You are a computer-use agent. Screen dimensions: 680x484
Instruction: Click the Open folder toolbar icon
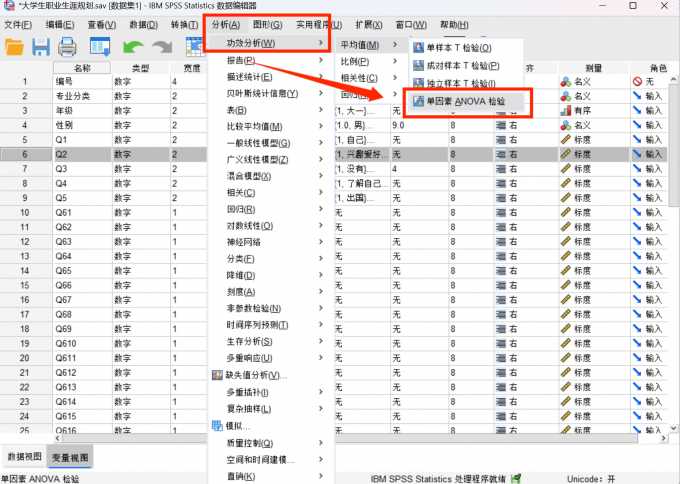click(14, 47)
